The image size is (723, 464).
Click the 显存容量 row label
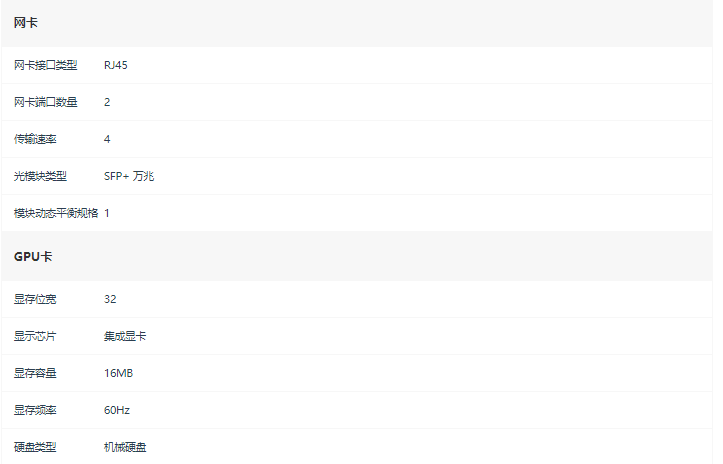pos(35,373)
